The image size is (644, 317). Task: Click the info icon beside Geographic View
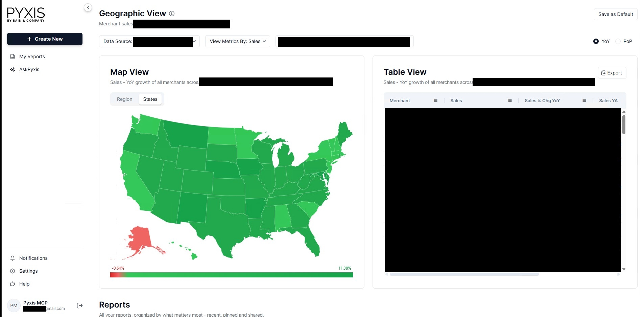coord(172,14)
